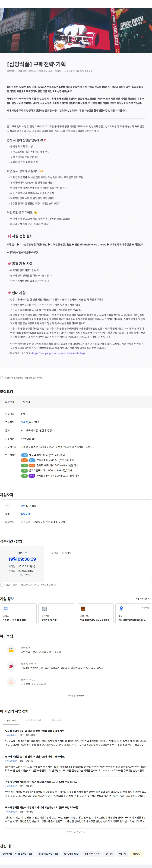Click the pushpin icon beside 안내 사항
Screen dimensions: 152x868
tap(9, 293)
